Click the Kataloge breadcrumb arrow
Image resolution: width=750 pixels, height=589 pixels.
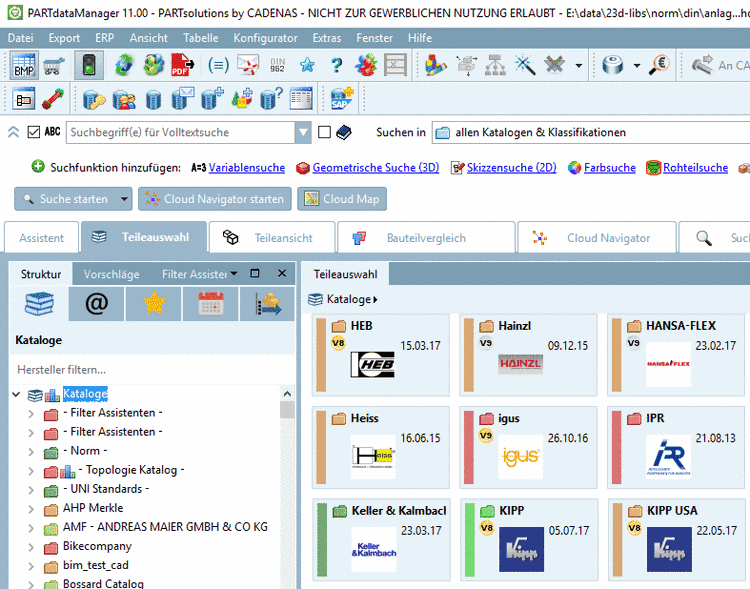coord(375,300)
